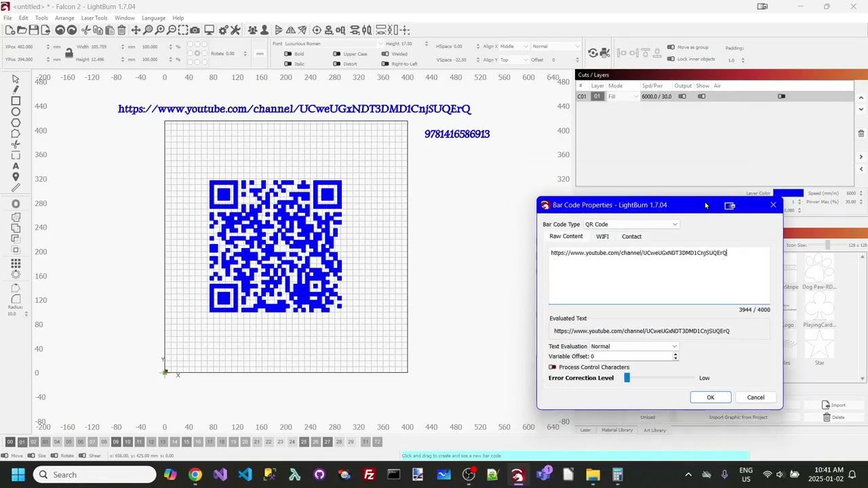Image resolution: width=868 pixels, height=488 pixels.
Task: Click the undo arrow icon
Action: point(60,30)
